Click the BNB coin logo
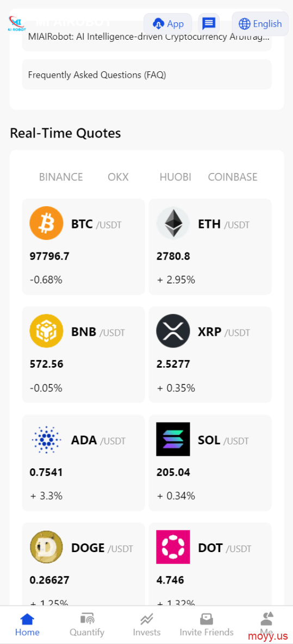The height and width of the screenshot is (644, 293). coord(46,331)
